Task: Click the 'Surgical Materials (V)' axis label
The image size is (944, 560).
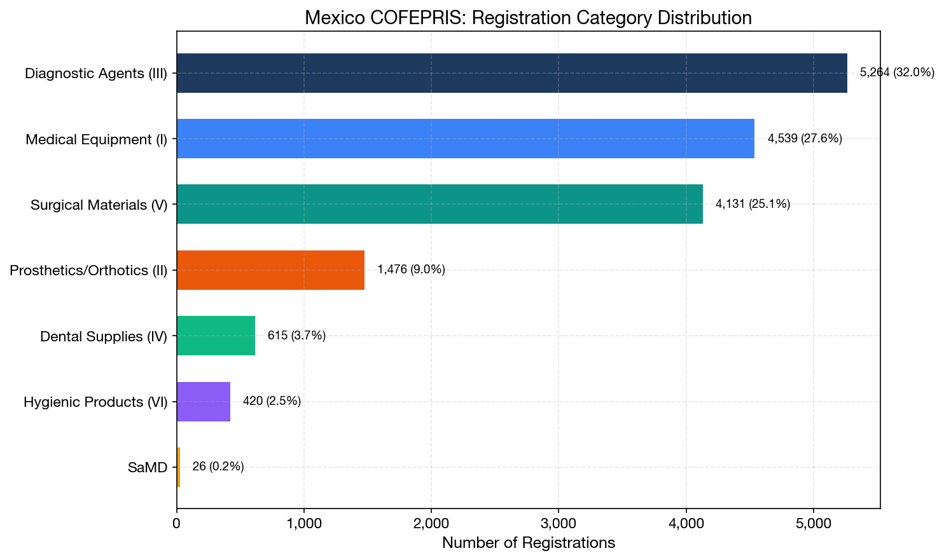Action: pyautogui.click(x=99, y=205)
